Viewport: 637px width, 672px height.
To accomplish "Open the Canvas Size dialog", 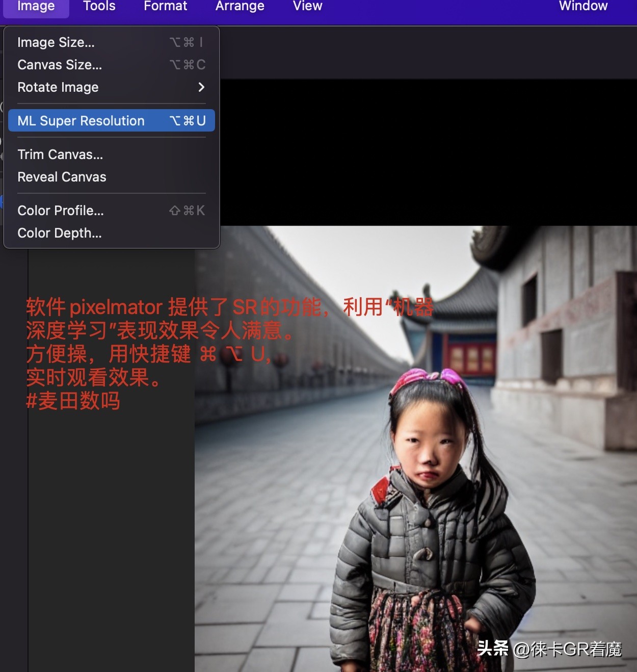I will [x=59, y=65].
